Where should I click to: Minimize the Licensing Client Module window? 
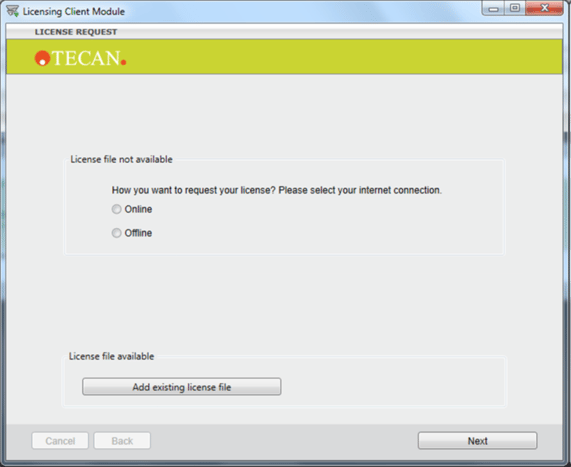click(493, 8)
